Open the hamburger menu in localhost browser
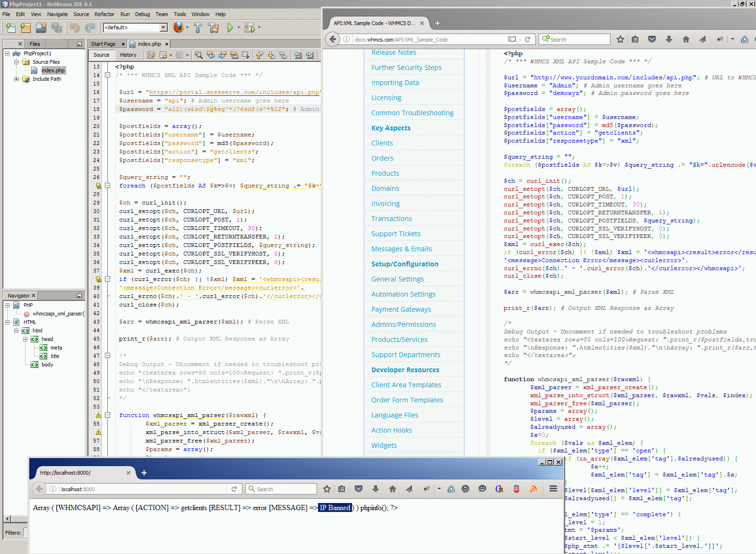Viewport: 756px width, 554px height. [x=553, y=489]
